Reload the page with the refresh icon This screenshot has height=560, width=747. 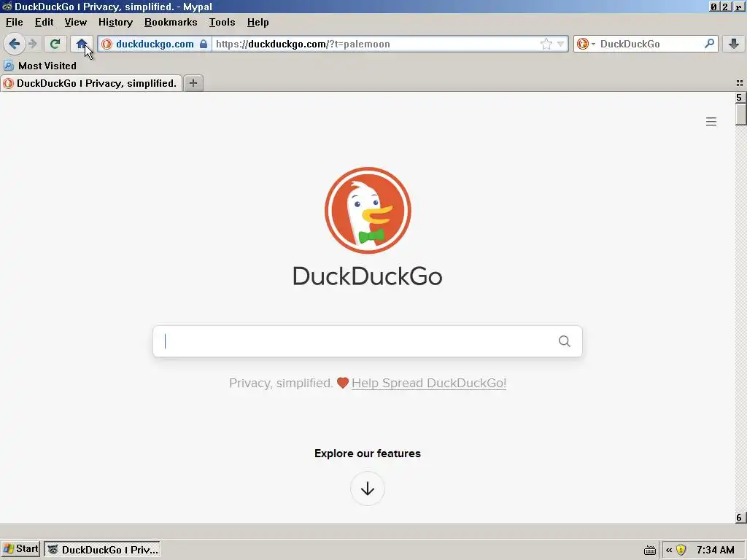[x=55, y=44]
